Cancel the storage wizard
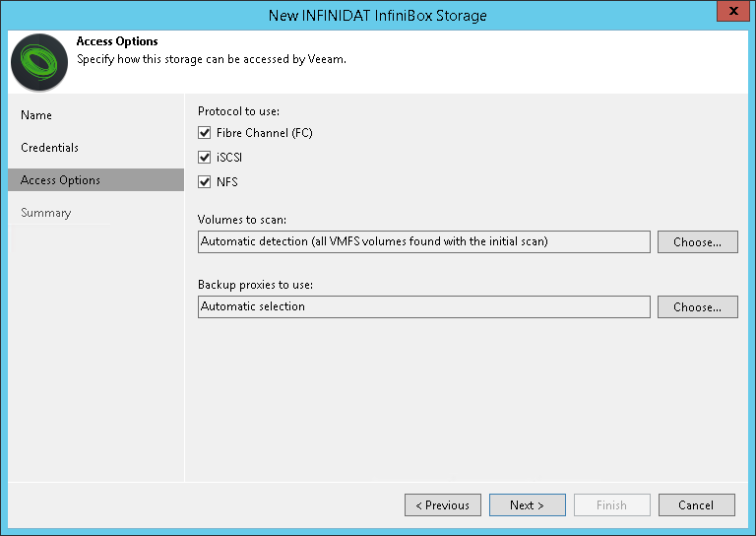The width and height of the screenshot is (756, 536). (x=696, y=505)
